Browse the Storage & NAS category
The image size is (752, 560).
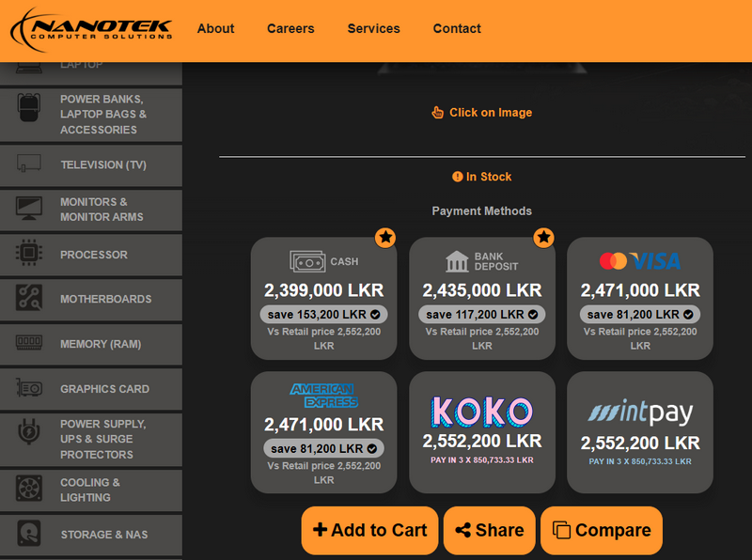pos(91,535)
